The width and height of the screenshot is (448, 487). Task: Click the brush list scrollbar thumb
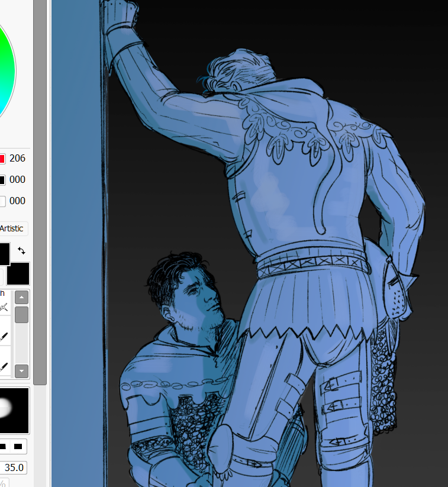click(x=21, y=315)
